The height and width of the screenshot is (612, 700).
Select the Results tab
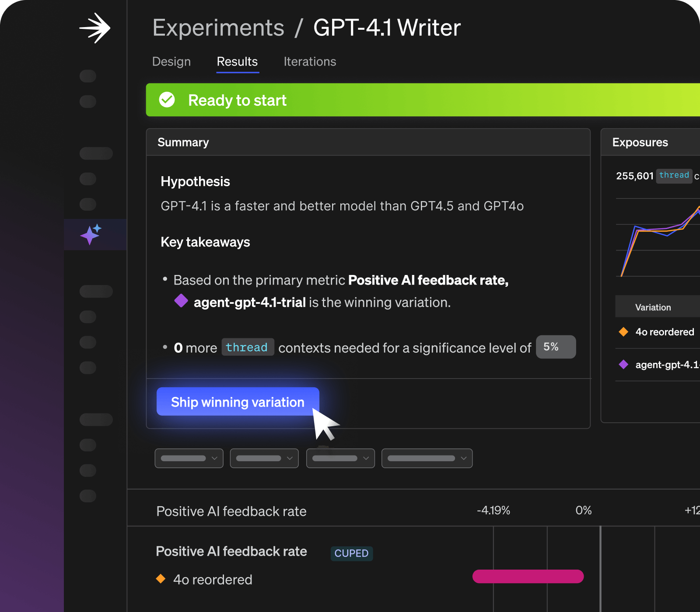tap(238, 62)
